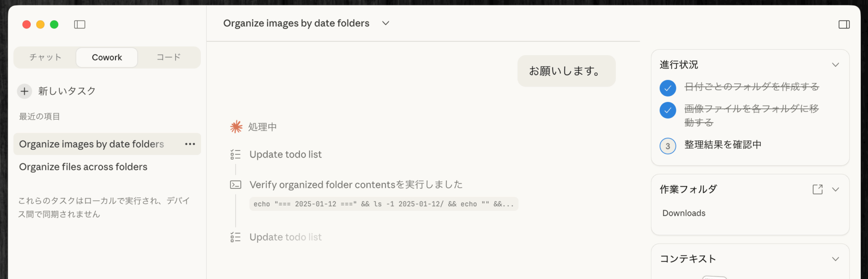This screenshot has width=868, height=279.
Task: Click the checkmark for 画像ファイルを各フォルダに移動する
Action: pos(668,110)
